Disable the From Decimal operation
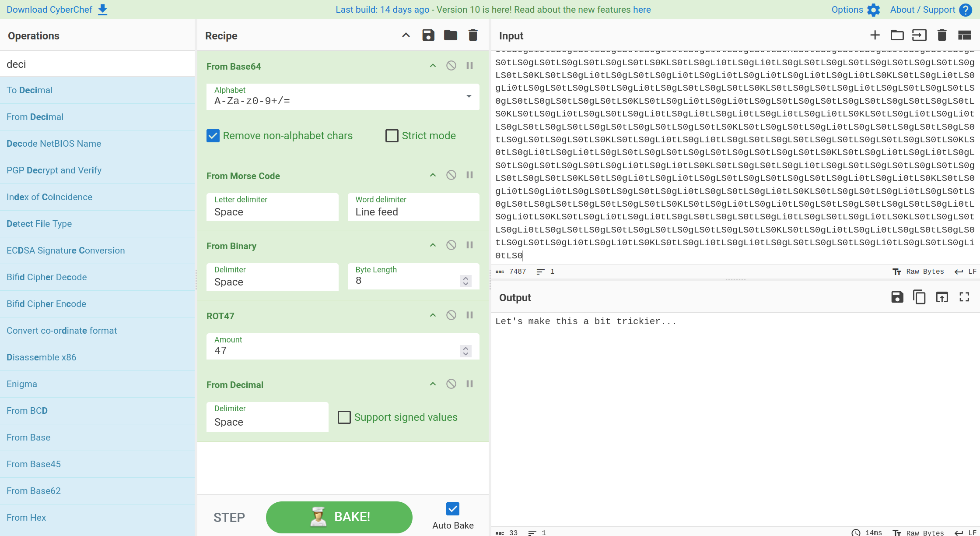This screenshot has width=980, height=536. pyautogui.click(x=451, y=384)
